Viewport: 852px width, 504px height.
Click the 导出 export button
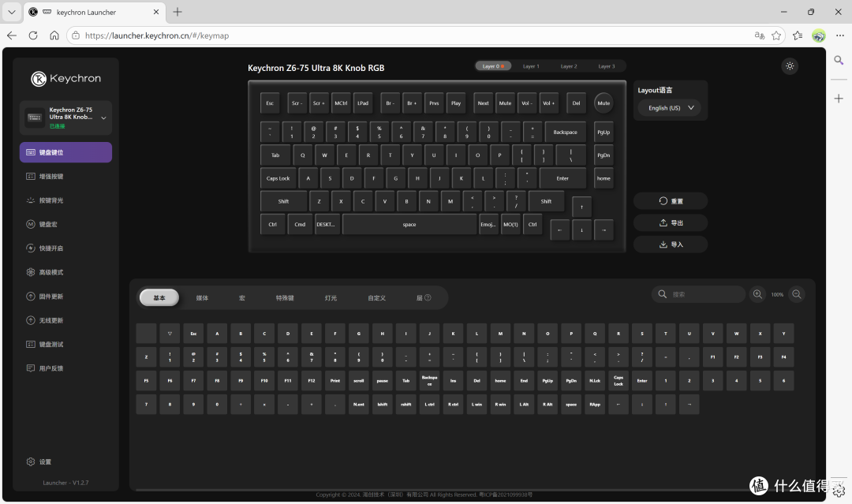pyautogui.click(x=671, y=222)
